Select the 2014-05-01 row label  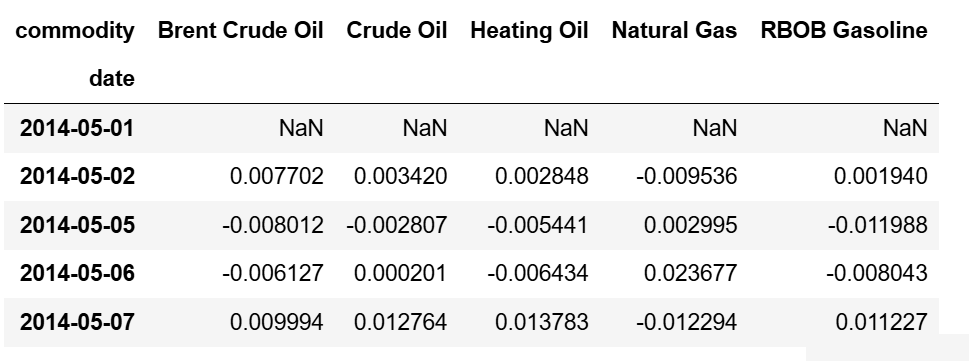pyautogui.click(x=77, y=128)
